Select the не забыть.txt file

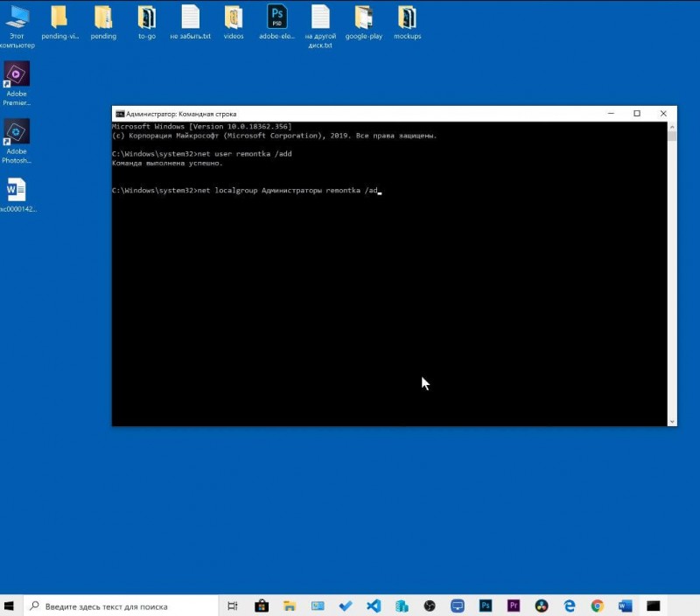190,23
